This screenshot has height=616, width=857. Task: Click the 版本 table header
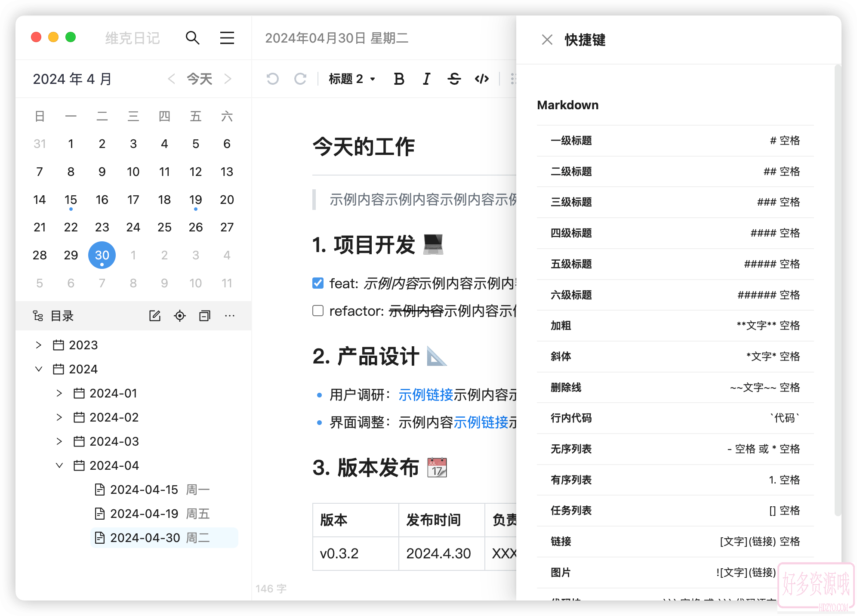click(x=356, y=520)
